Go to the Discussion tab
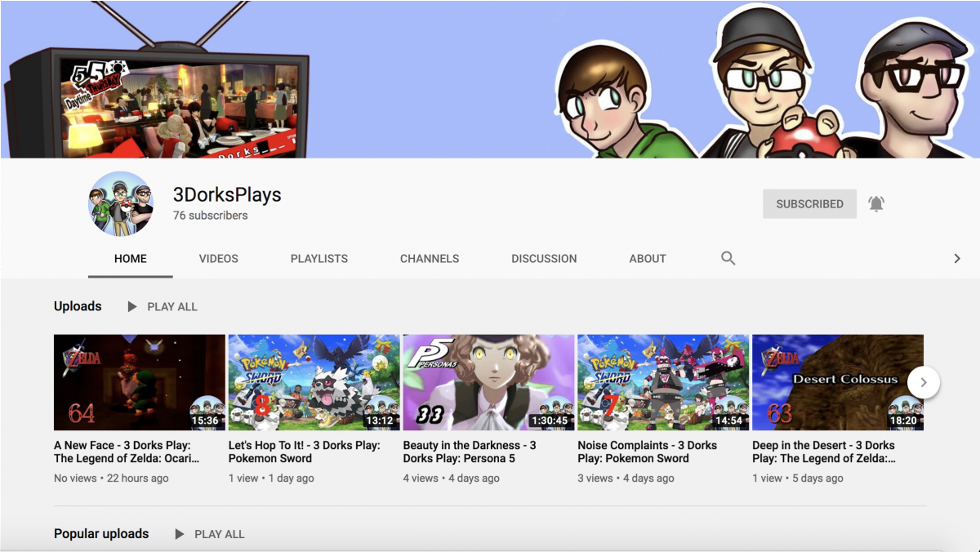Image resolution: width=980 pixels, height=552 pixels. pos(544,258)
